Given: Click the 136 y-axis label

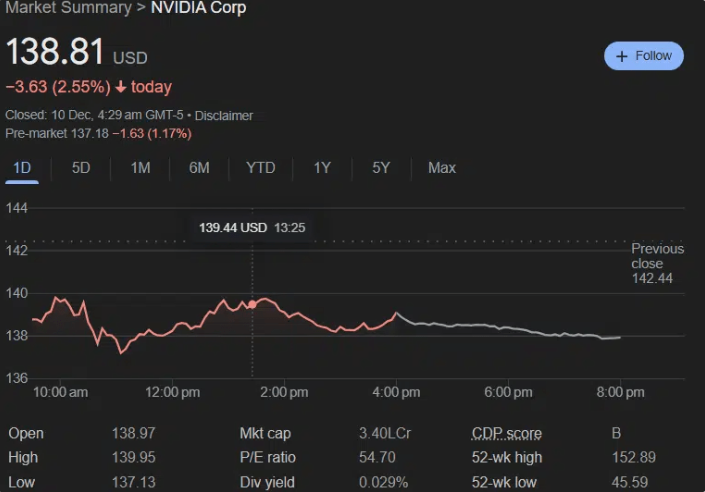Looking at the screenshot, I should pos(17,378).
